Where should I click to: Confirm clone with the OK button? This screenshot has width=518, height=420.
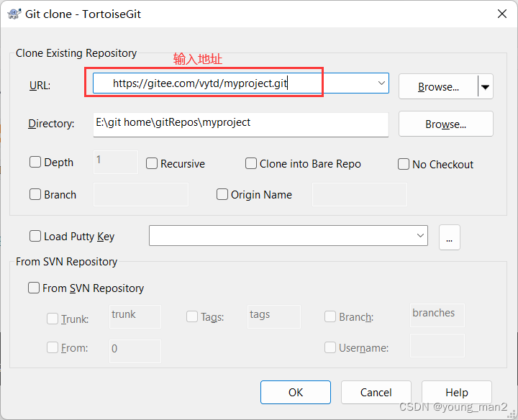coord(296,392)
